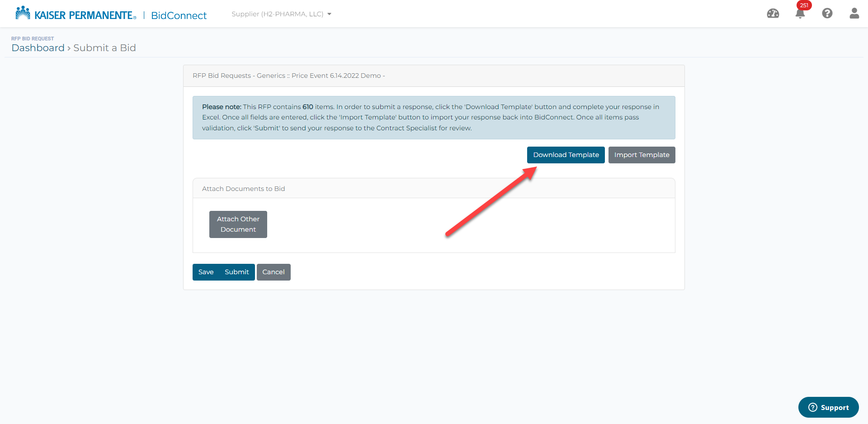This screenshot has width=868, height=424.
Task: Click the question mark in the Support button
Action: coord(812,407)
